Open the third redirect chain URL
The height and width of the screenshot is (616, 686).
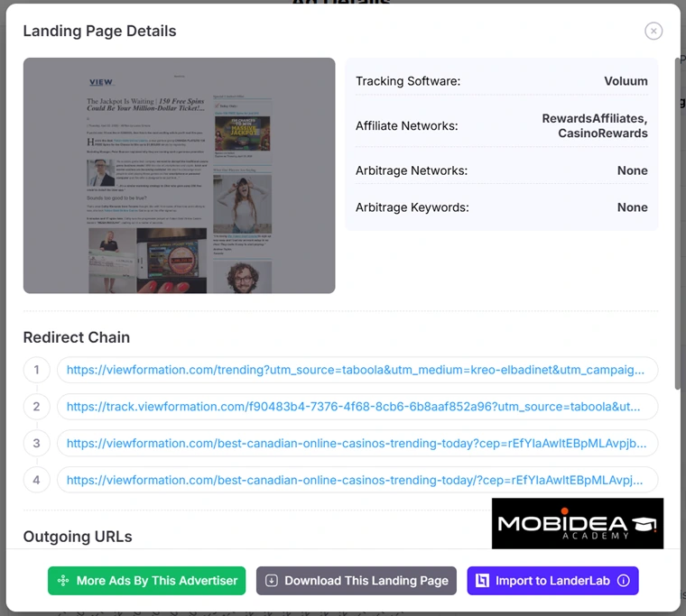coord(357,444)
